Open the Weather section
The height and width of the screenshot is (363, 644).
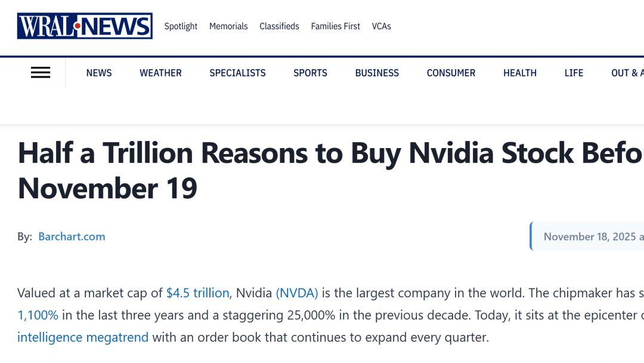point(160,73)
